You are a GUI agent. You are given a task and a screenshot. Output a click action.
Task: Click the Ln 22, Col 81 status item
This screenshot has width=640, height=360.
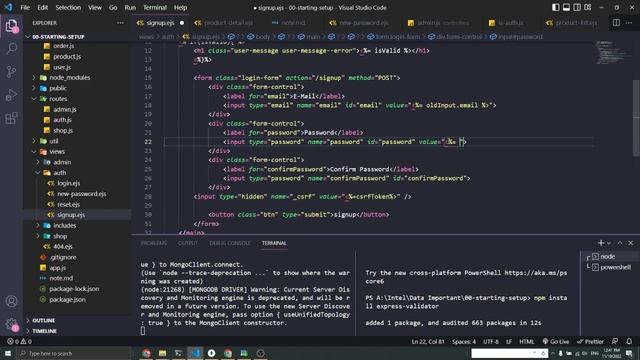point(427,342)
